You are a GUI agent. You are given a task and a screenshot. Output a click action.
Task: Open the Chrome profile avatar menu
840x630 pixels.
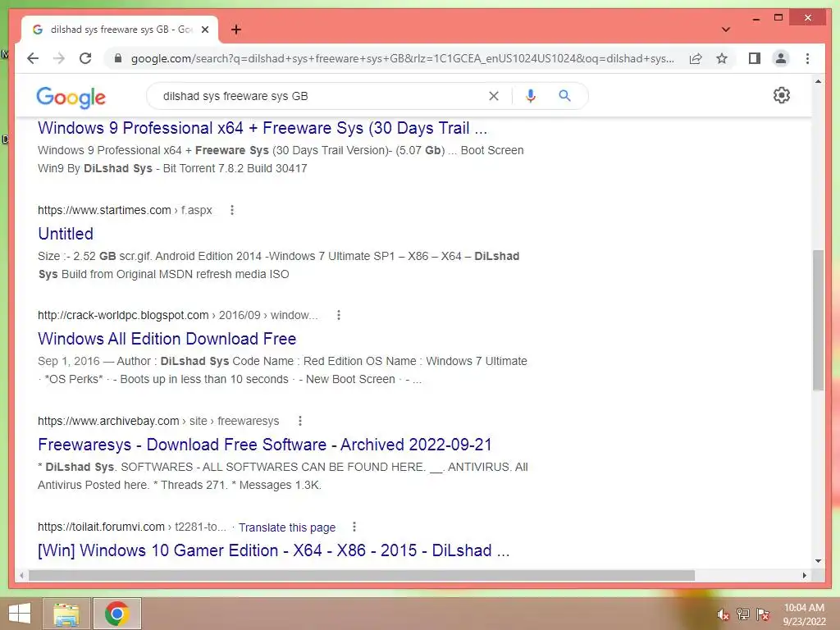781,58
